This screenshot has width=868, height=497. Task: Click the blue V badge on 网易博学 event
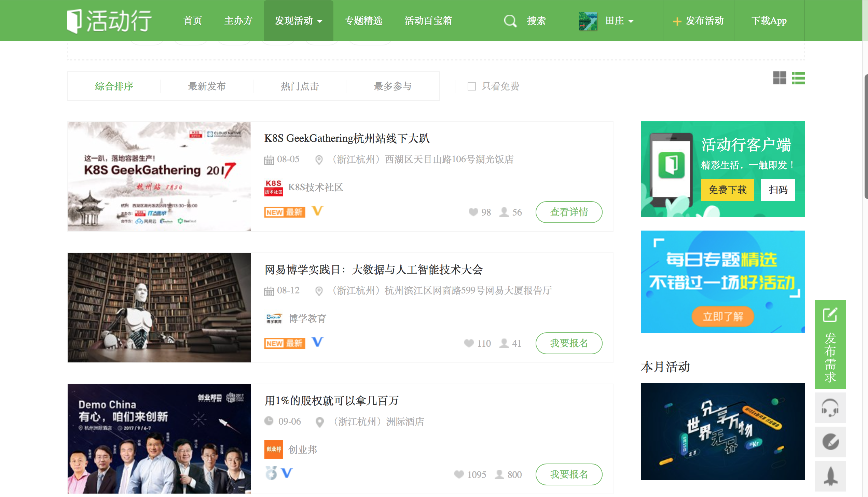point(317,342)
